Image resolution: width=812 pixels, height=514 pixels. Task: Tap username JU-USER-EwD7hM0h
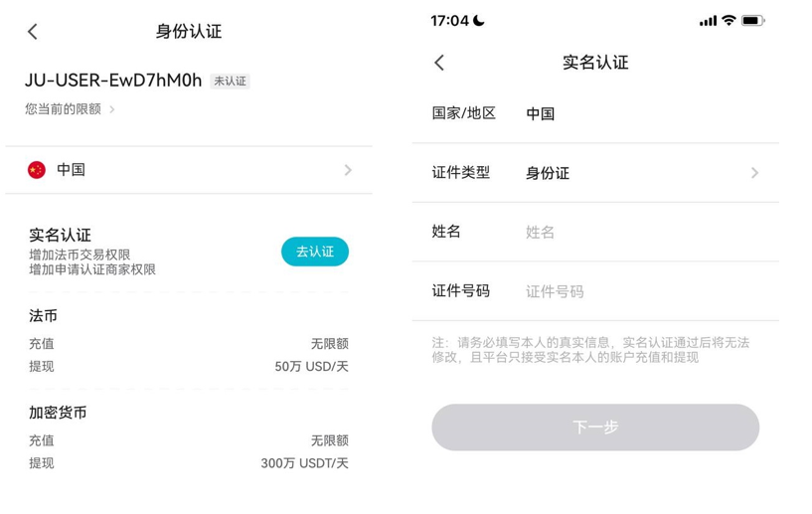point(113,81)
